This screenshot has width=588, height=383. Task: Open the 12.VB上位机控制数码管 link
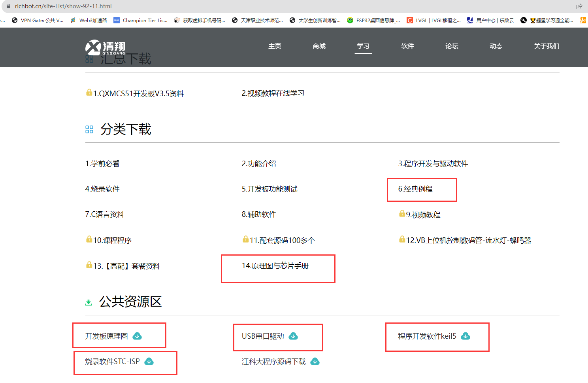coord(469,241)
